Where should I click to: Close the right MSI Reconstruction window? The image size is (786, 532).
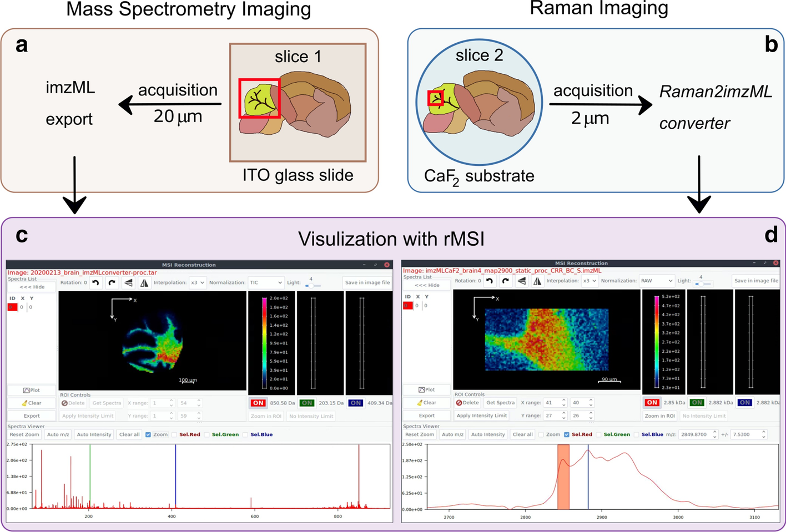(777, 263)
